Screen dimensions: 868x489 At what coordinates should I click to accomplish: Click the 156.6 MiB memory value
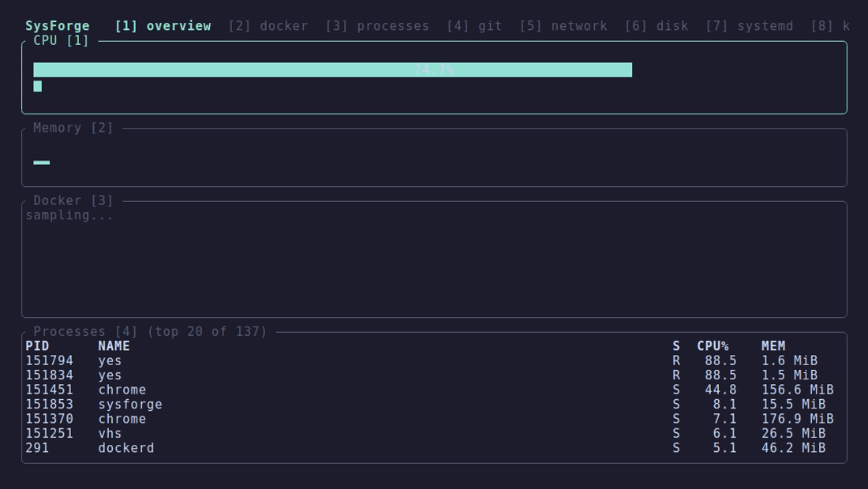click(x=797, y=390)
